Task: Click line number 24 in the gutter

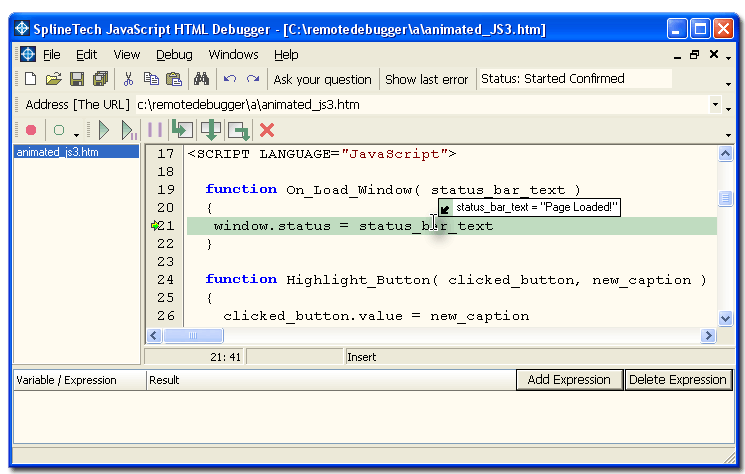Action: (x=166, y=280)
